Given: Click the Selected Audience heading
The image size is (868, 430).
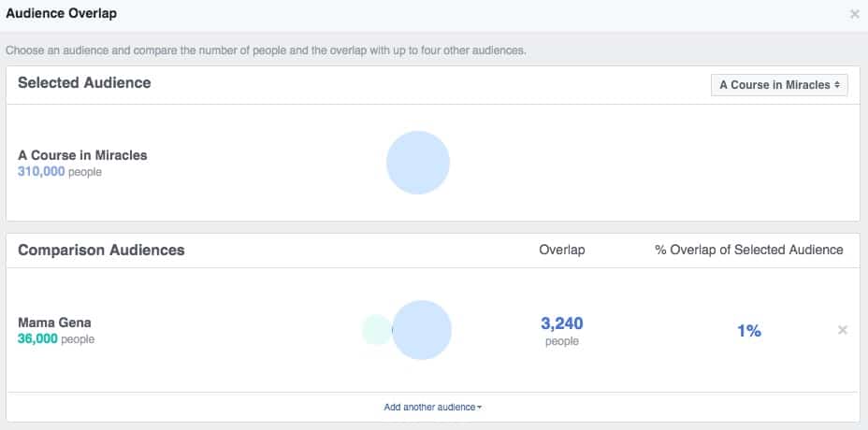Looking at the screenshot, I should [x=84, y=83].
